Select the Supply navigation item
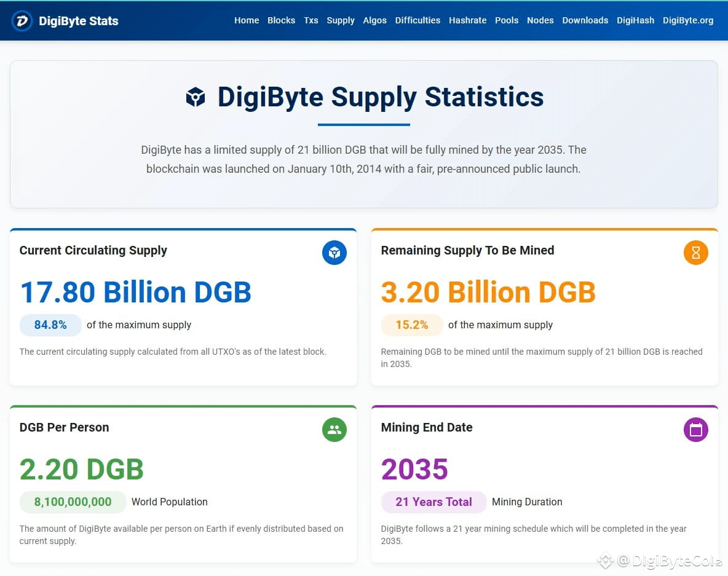Viewport: 728px width, 576px height. tap(340, 20)
